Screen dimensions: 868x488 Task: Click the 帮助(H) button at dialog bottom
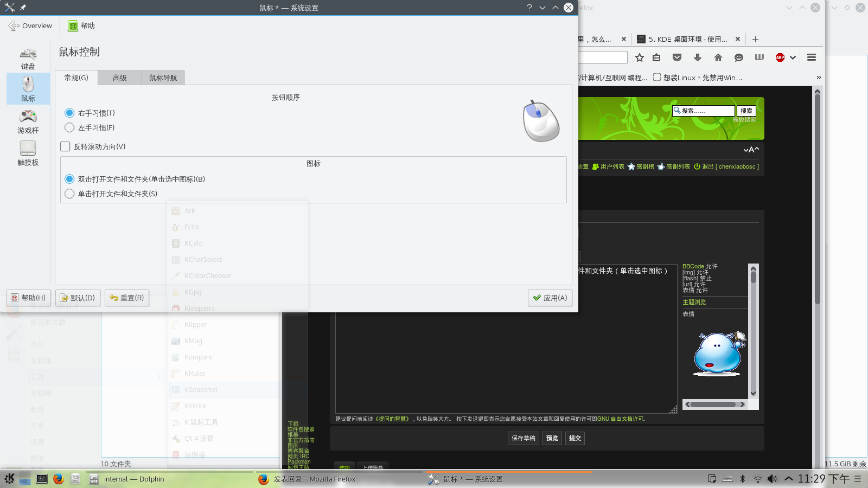[29, 298]
